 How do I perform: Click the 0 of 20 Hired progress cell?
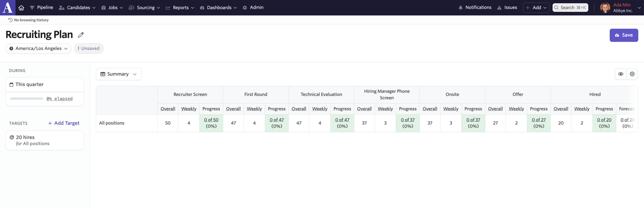click(604, 123)
